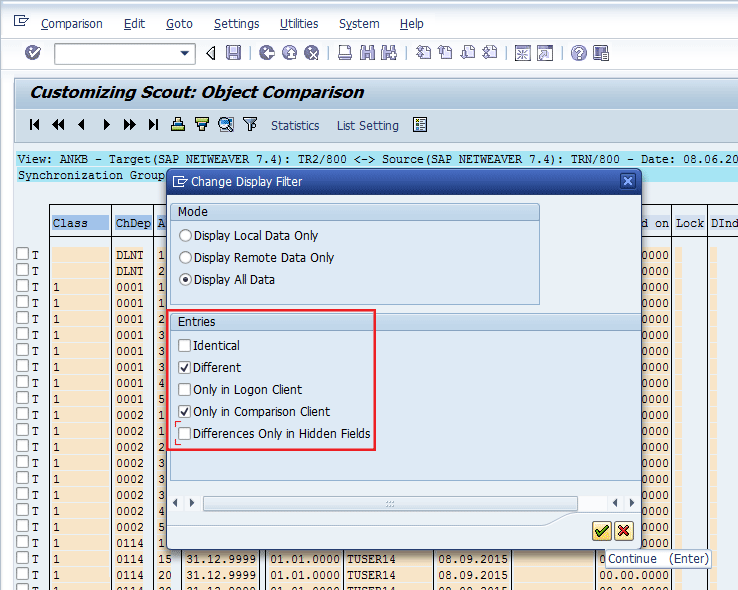The image size is (738, 590).
Task: Open the Utilities menu
Action: (x=299, y=23)
